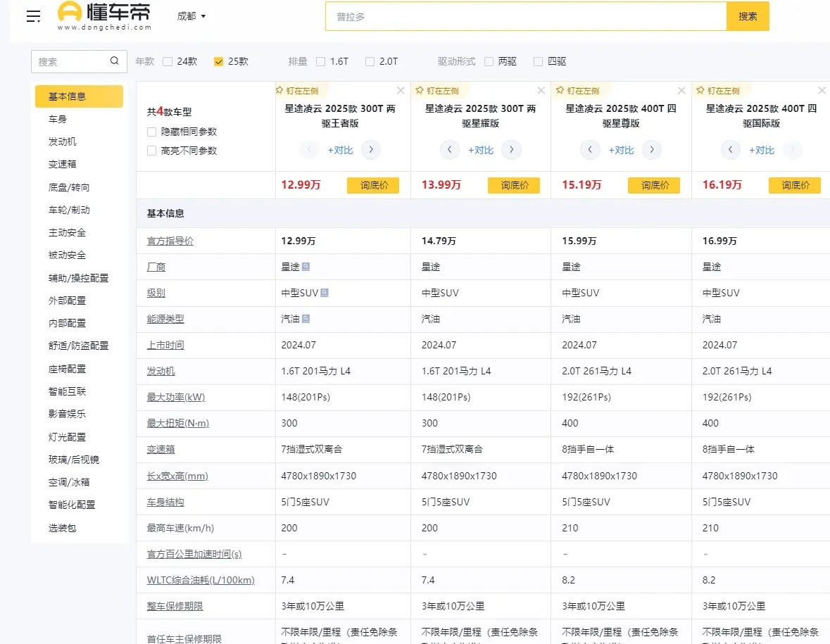Go to 灯光配置 section

pos(67,437)
